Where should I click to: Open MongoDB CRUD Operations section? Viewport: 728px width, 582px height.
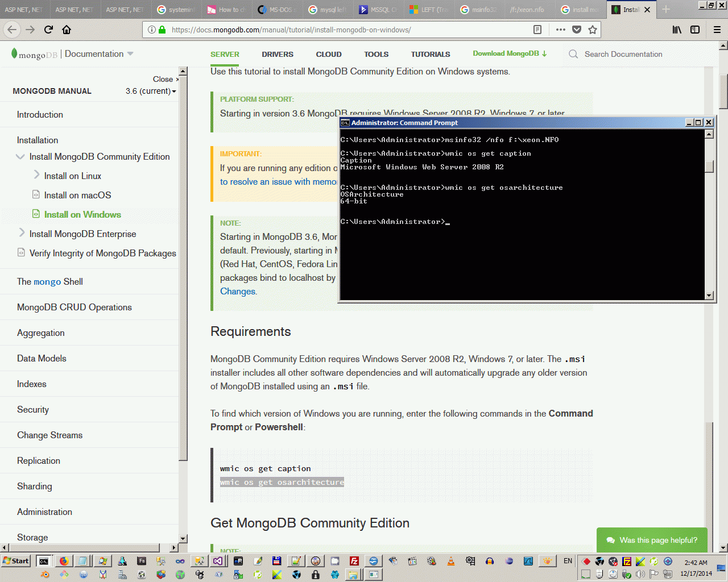pos(75,307)
